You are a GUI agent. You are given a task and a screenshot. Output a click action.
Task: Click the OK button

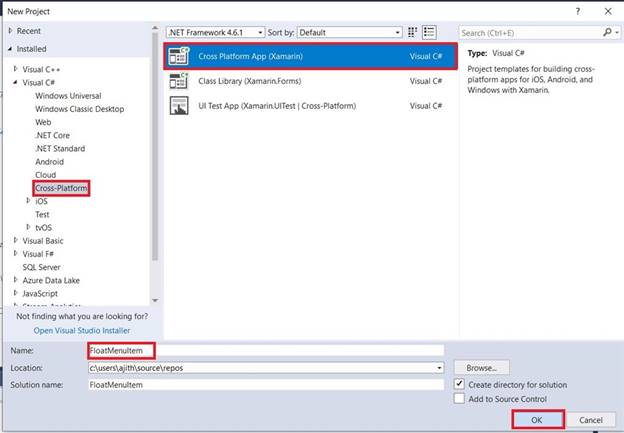[x=538, y=419]
